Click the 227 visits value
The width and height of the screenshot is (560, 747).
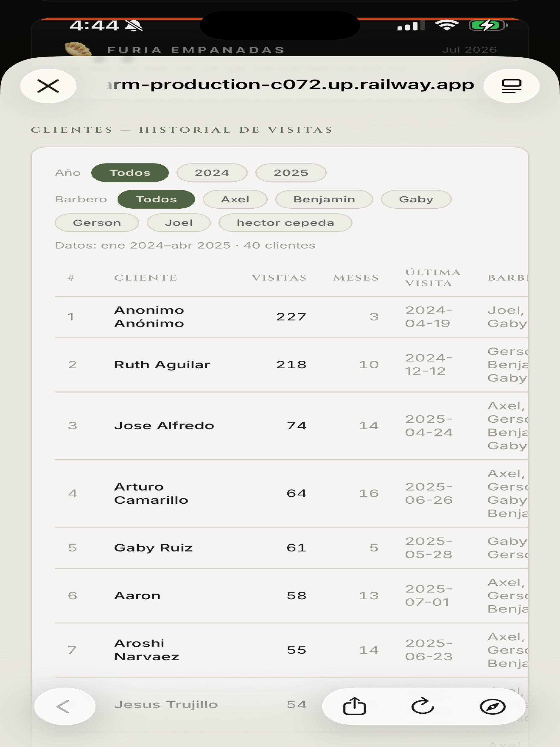coord(291,317)
